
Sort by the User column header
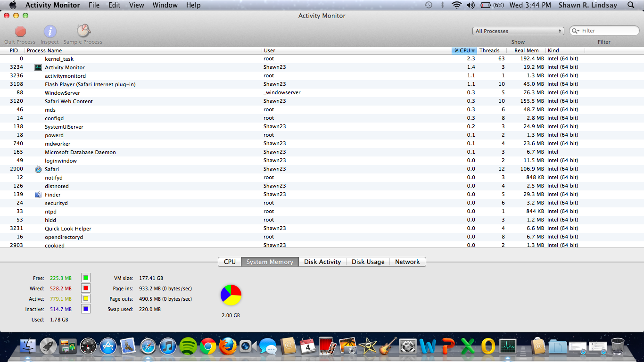pos(357,50)
